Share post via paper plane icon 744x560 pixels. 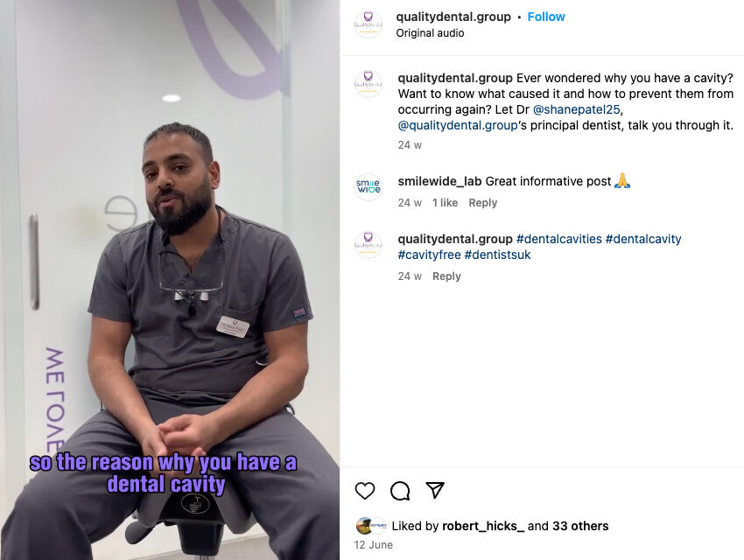point(435,490)
